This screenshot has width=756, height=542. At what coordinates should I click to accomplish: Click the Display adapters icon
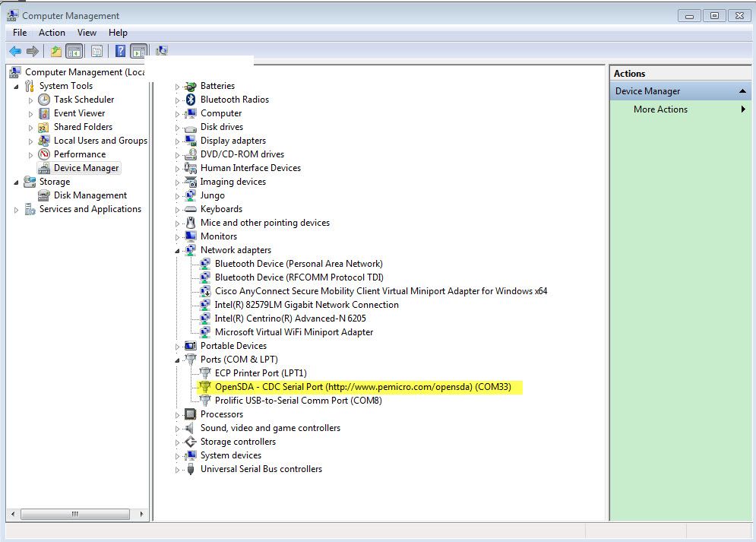[191, 141]
